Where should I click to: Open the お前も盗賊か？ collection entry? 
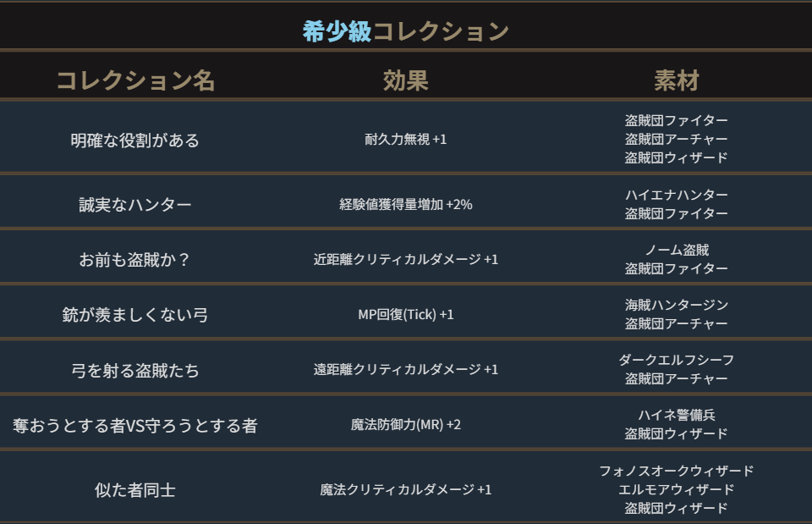tap(135, 260)
